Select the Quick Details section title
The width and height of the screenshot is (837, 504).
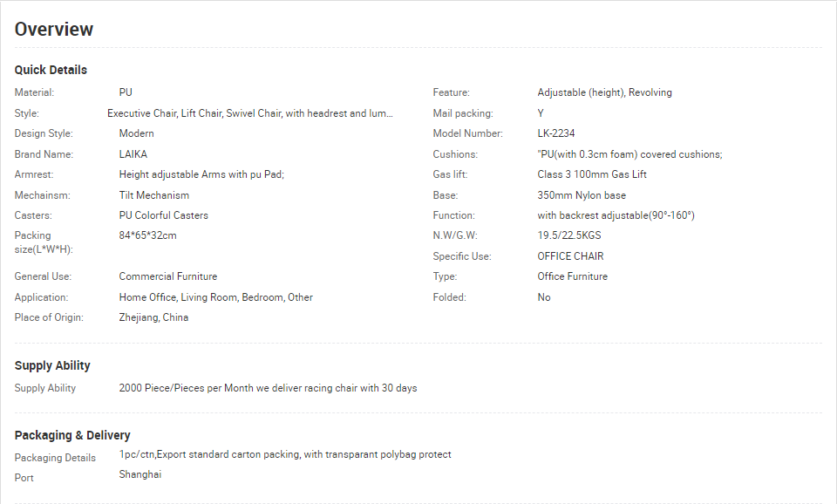51,70
